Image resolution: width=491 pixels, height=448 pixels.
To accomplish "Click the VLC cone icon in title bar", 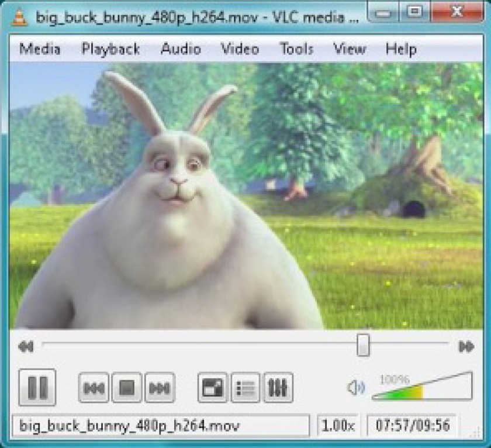I will coord(20,16).
